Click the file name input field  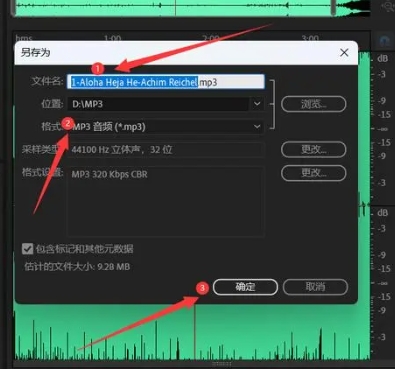click(x=166, y=82)
